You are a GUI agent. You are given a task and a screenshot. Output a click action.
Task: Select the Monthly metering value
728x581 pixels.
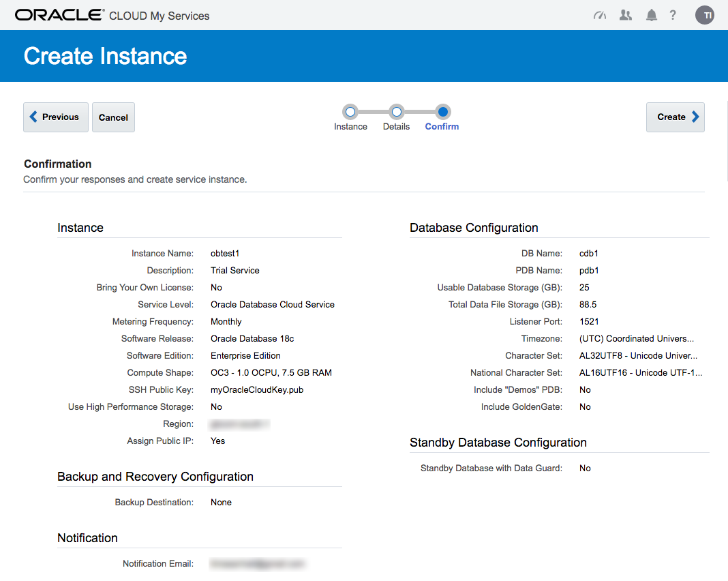pyautogui.click(x=226, y=321)
